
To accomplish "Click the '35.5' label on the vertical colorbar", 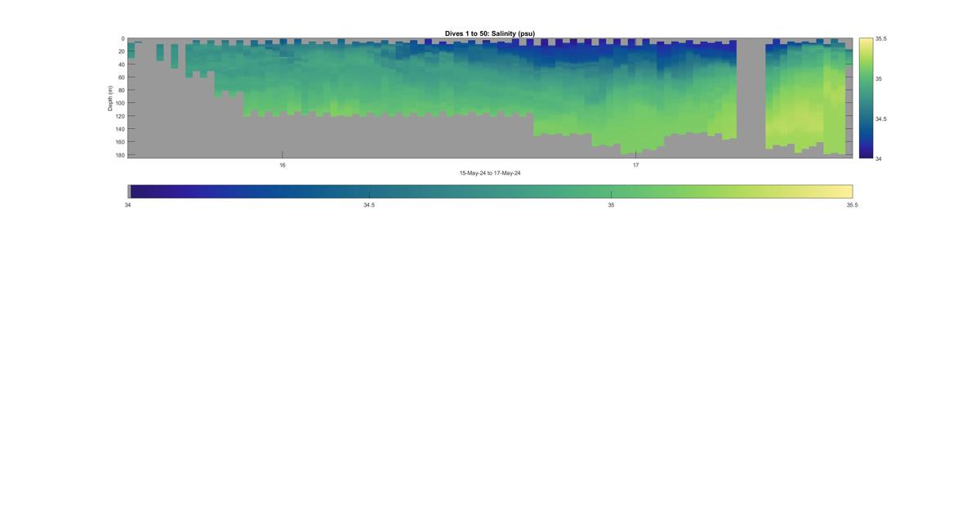I will tap(881, 38).
